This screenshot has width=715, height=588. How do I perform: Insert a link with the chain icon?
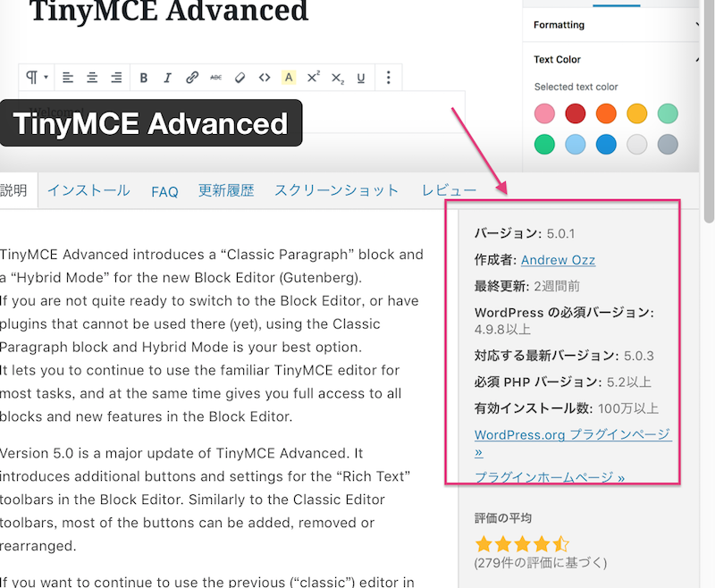point(192,78)
